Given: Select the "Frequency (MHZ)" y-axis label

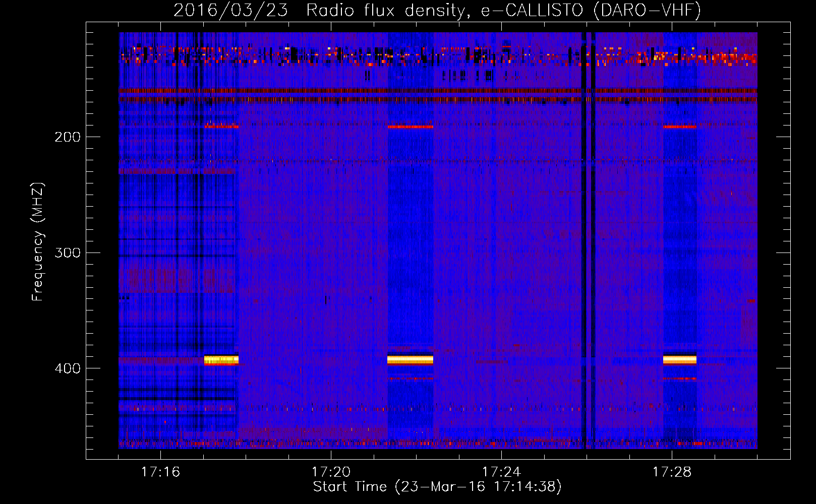Looking at the screenshot, I should pos(38,242).
